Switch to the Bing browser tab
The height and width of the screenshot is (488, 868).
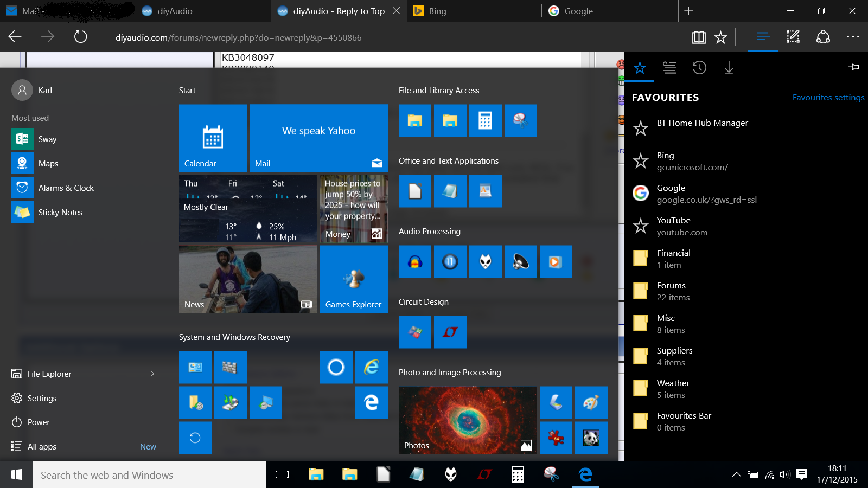(474, 11)
